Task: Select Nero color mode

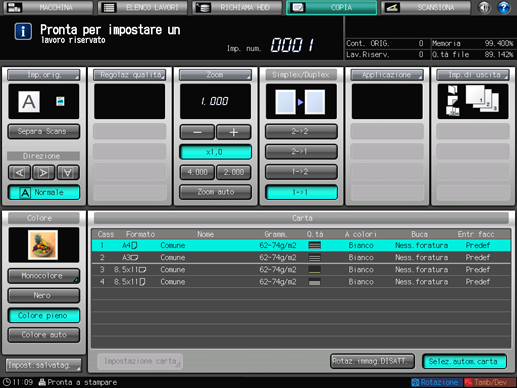Action: pyautogui.click(x=44, y=295)
